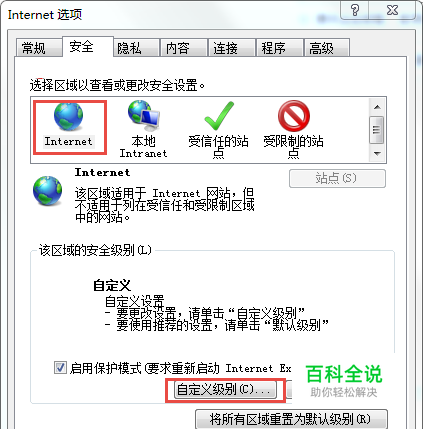Close the Internet 选项 dialog
Viewport: 423px width, 429px height.
point(392,11)
